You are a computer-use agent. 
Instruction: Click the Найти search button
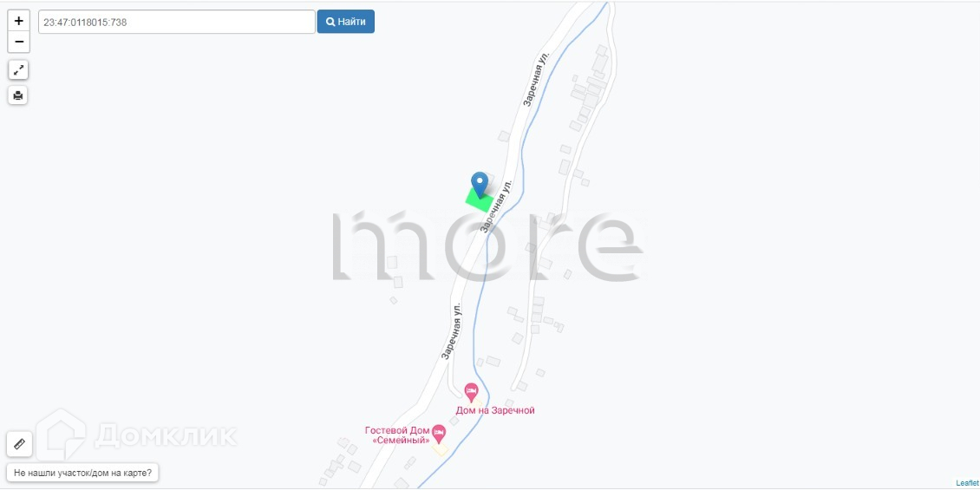coord(346,22)
